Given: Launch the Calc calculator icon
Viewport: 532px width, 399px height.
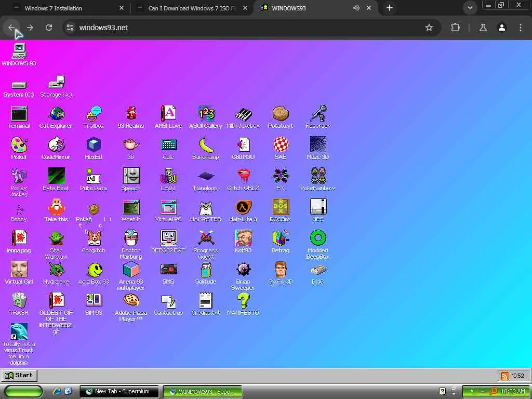Looking at the screenshot, I should 168,149.
